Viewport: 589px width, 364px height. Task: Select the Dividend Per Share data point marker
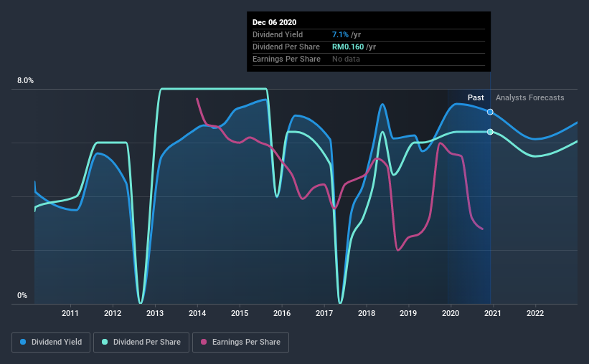[490, 132]
